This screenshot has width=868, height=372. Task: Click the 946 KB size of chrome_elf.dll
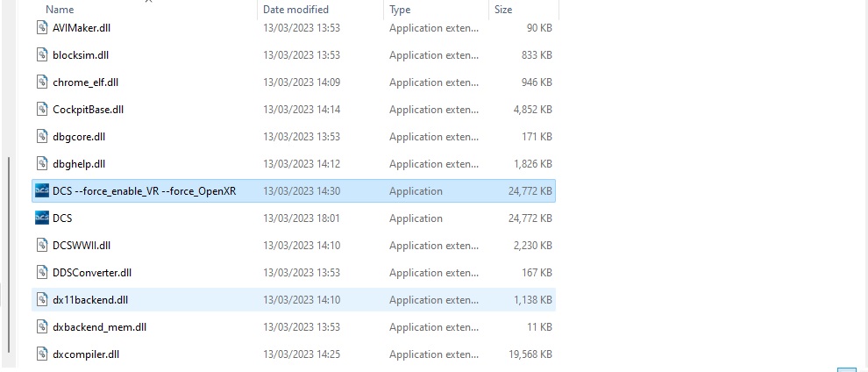click(537, 82)
